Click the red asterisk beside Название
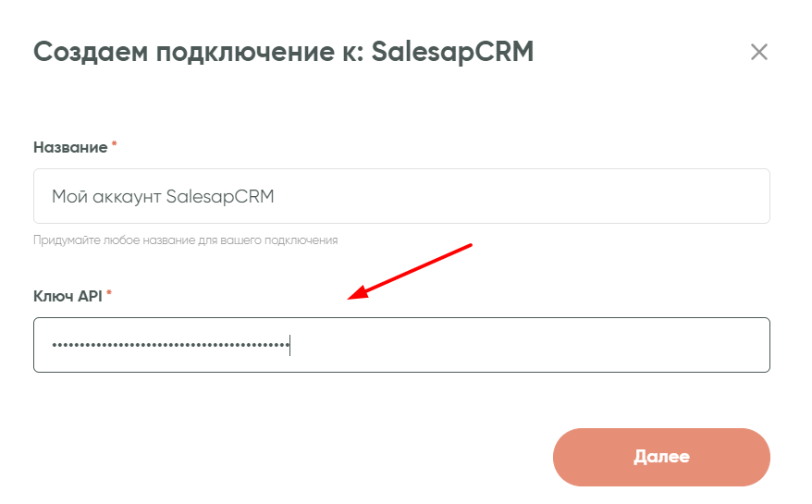This screenshot has width=812, height=504. [x=115, y=146]
